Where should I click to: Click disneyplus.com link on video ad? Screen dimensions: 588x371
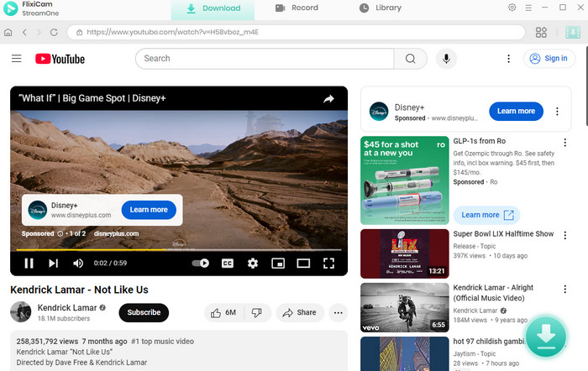coord(116,233)
